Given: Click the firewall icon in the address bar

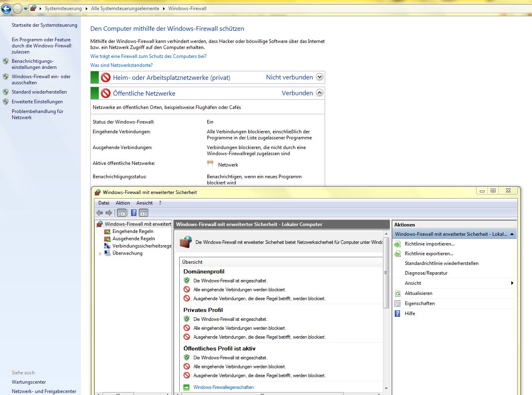Looking at the screenshot, I should pos(34,8).
